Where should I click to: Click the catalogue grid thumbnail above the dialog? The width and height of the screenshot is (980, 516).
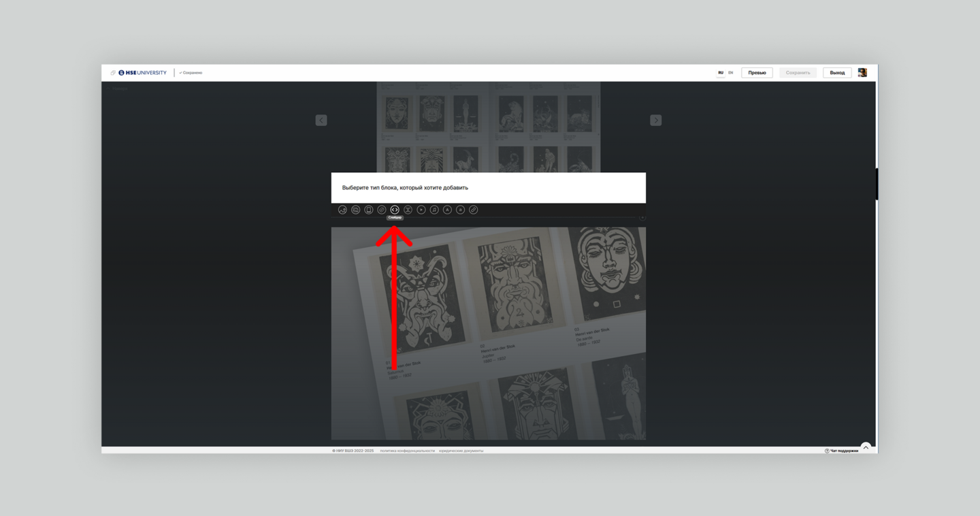489,127
